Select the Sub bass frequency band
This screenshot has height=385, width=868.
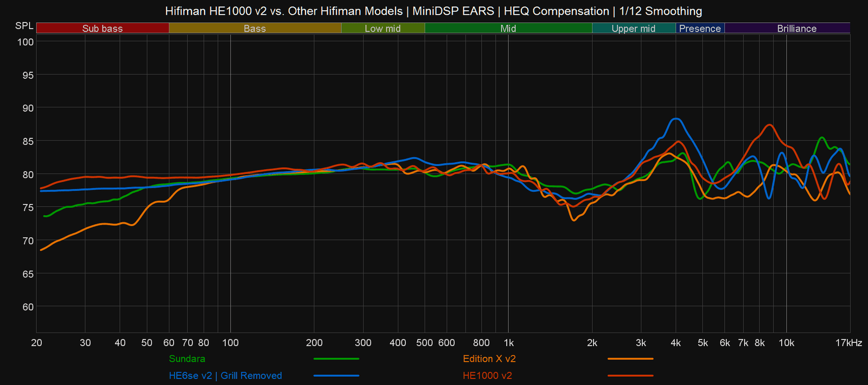[x=103, y=28]
